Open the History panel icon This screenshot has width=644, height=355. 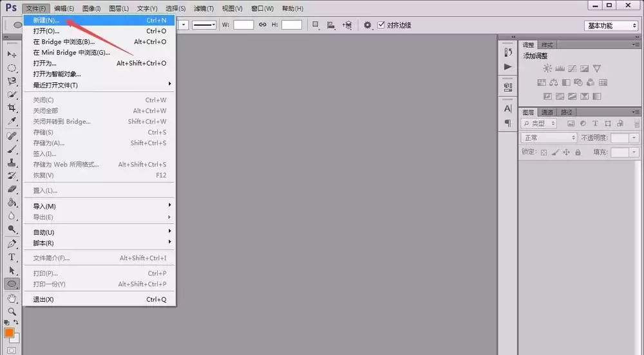(x=508, y=52)
